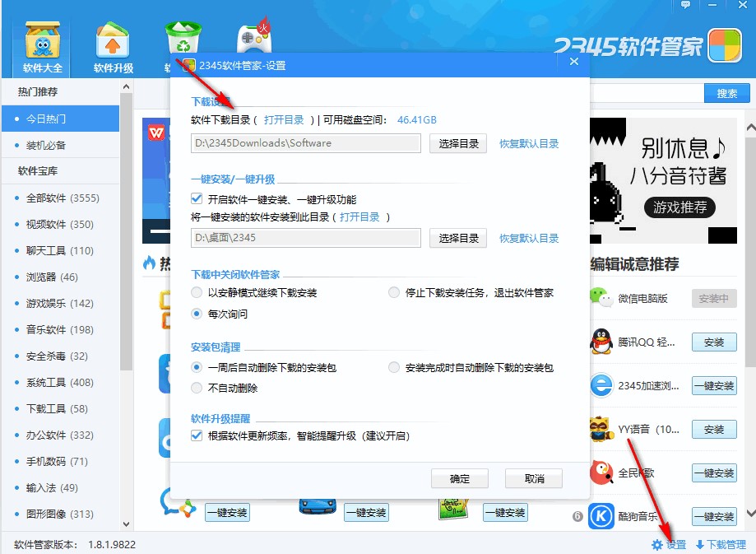Open 系统工具 (408) category

(60, 382)
